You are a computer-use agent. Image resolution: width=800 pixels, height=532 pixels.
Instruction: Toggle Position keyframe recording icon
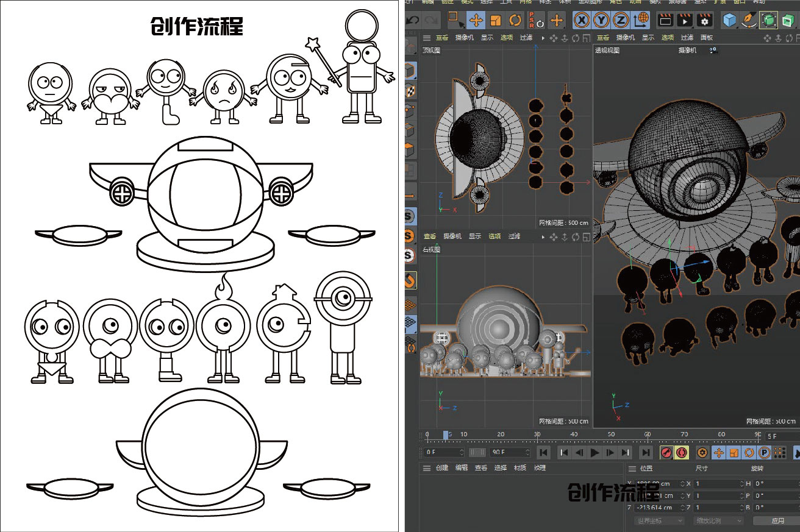(718, 452)
